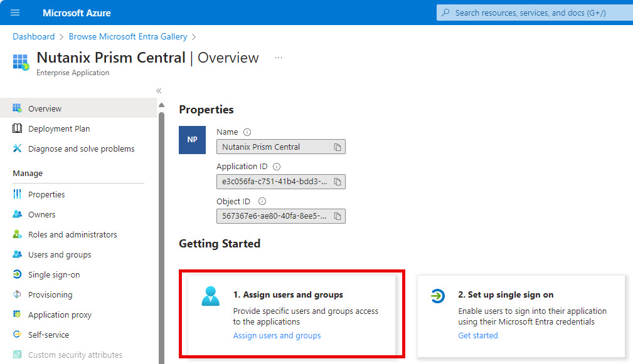Click Get started under single sign on
Screen dimensions: 633x364
pos(478,335)
